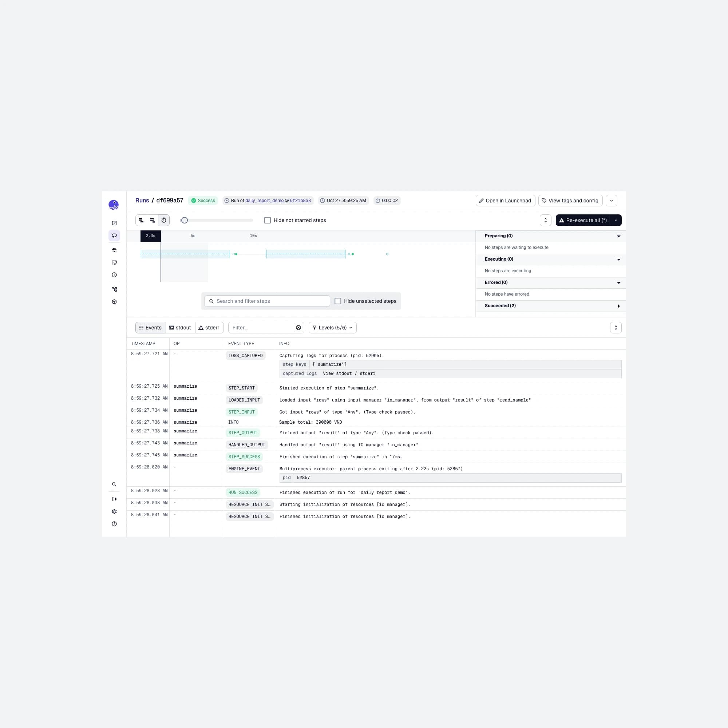728x728 pixels.
Task: Select the timed Gantt view stopwatch icon
Action: [x=164, y=220]
